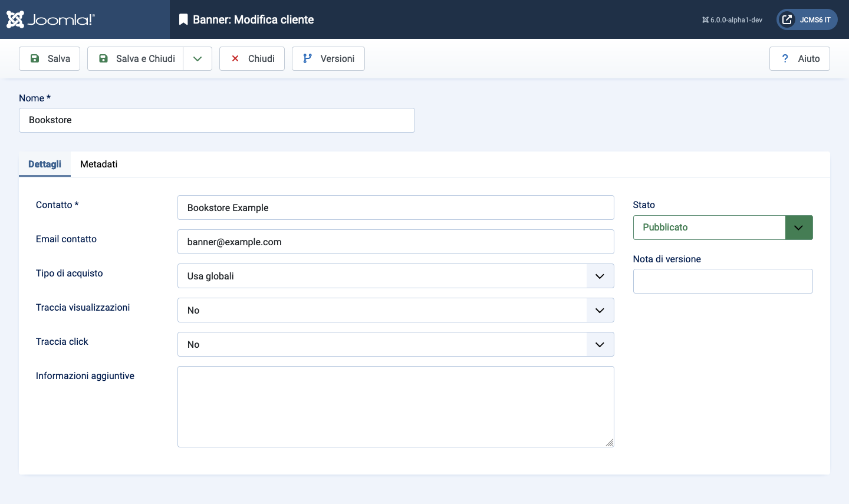
Task: Click the Stato label
Action: [644, 205]
